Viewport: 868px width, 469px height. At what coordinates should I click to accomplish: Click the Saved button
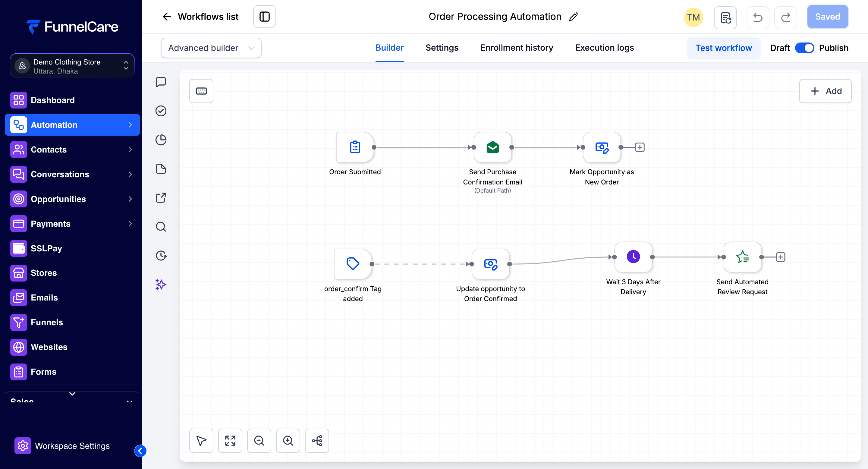[x=828, y=17]
